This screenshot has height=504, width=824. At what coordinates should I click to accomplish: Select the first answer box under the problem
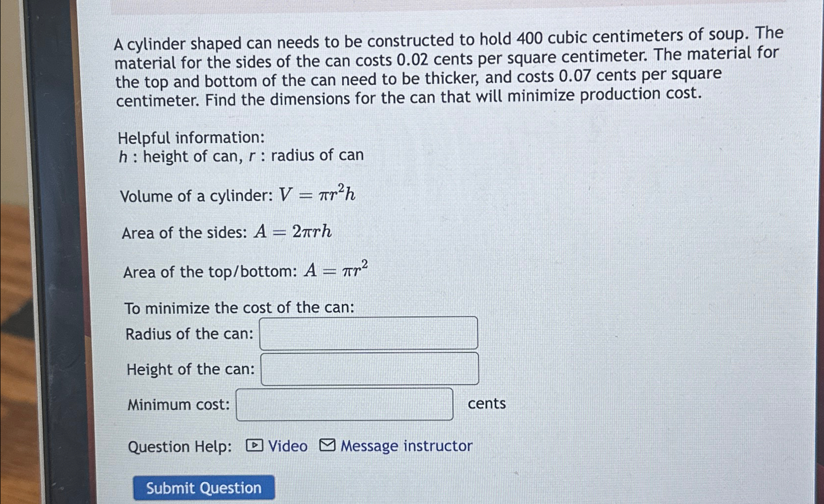click(368, 334)
